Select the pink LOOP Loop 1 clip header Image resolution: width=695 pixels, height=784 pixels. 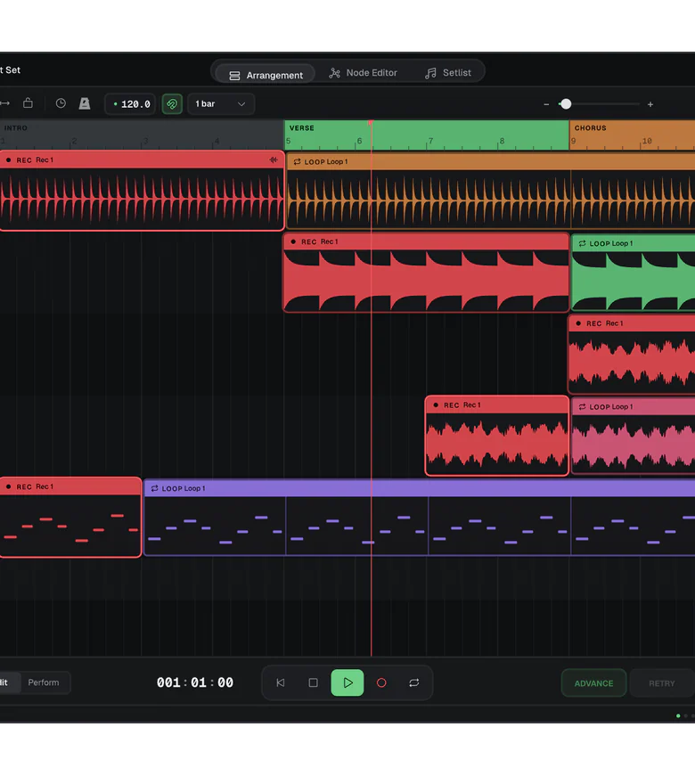pos(633,407)
